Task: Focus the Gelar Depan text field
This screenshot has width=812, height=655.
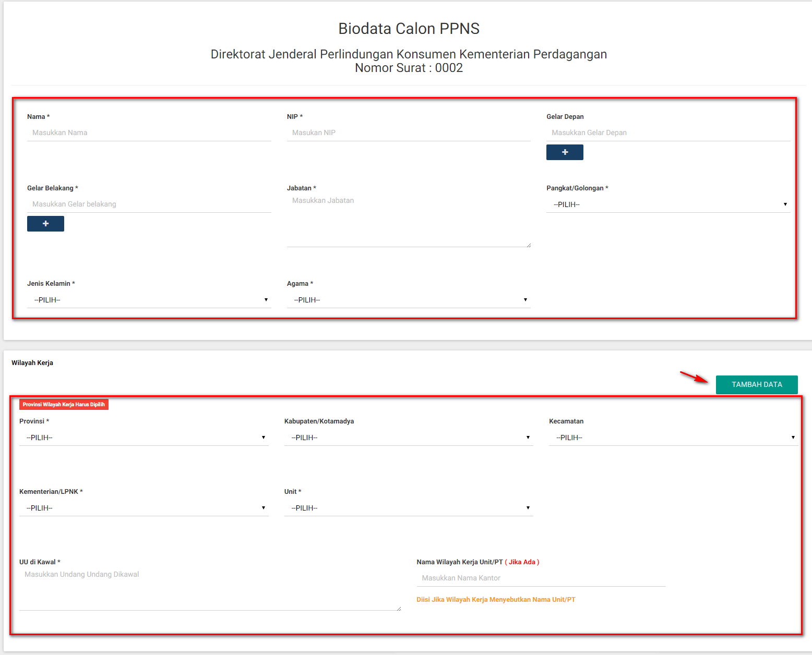Action: tap(668, 133)
